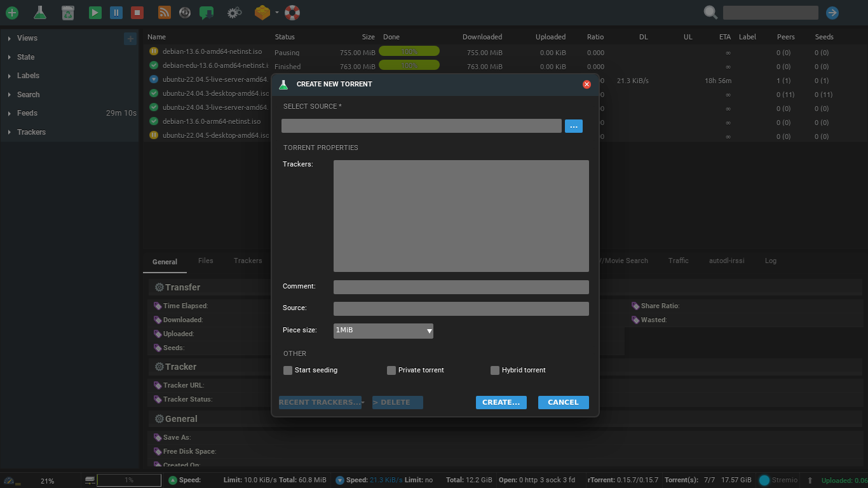Close the Create New Torrent dialog

coord(587,84)
